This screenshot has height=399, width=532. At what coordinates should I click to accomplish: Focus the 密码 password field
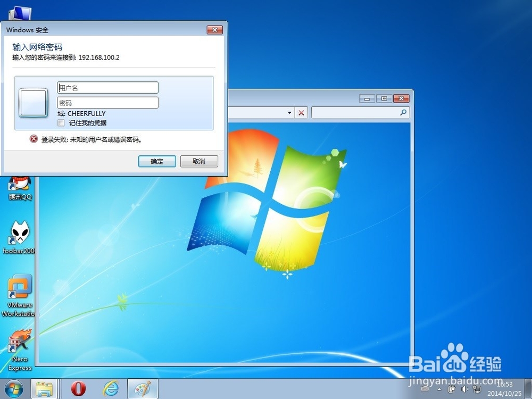pyautogui.click(x=107, y=103)
